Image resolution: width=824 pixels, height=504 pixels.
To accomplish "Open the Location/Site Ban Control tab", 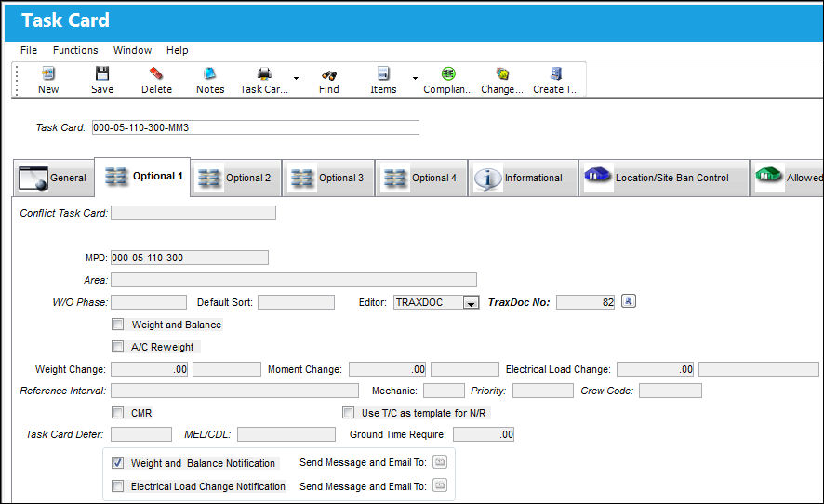I will point(664,178).
